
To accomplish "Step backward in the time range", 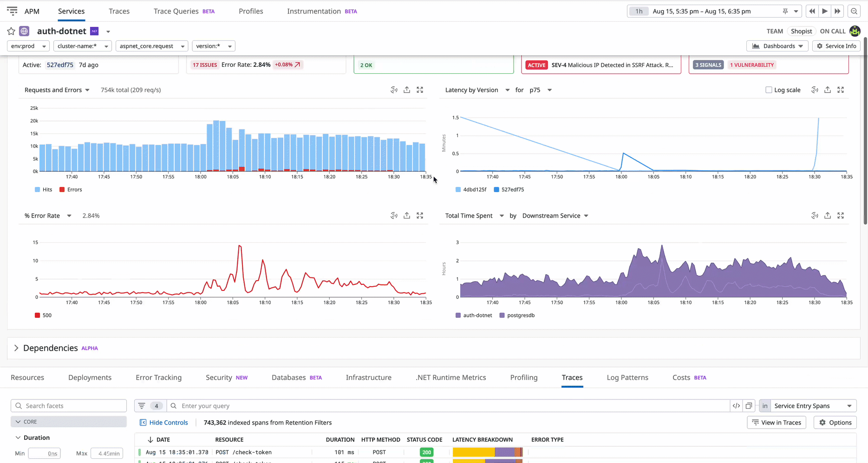I will (812, 11).
